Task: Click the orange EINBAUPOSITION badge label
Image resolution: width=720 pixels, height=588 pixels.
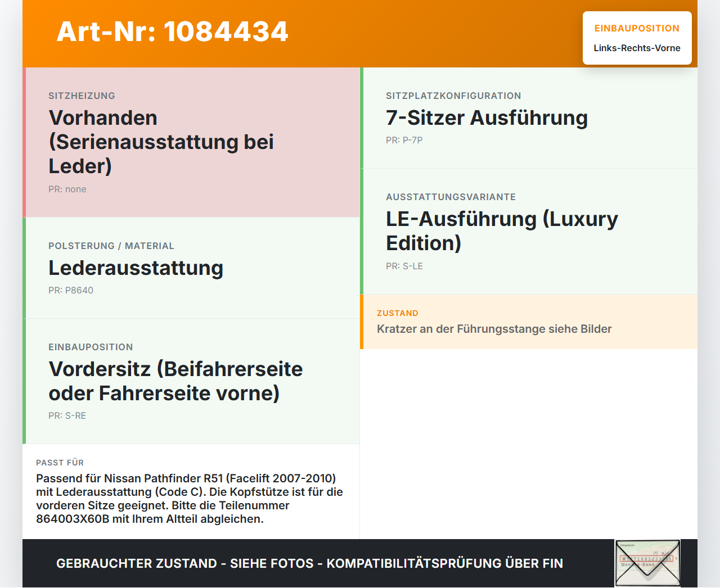Action: pos(637,29)
